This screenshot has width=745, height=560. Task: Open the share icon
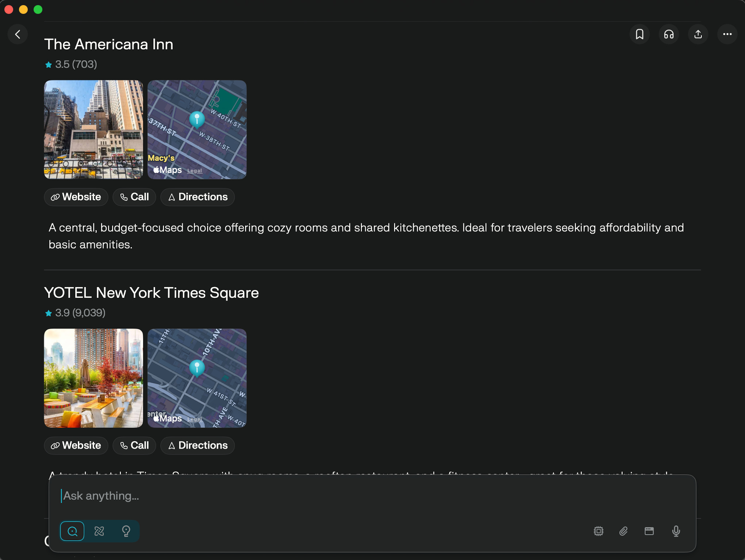[x=698, y=34]
